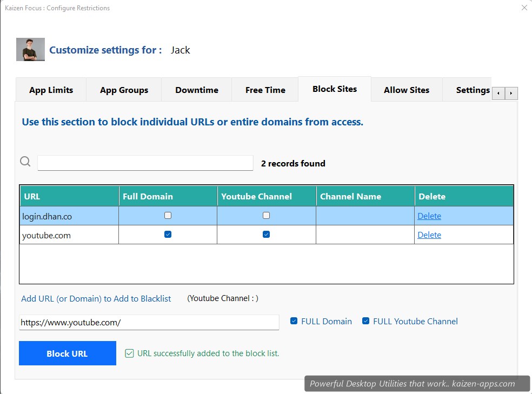The image size is (532, 394).
Task: Click the record search box
Action: coord(145,162)
